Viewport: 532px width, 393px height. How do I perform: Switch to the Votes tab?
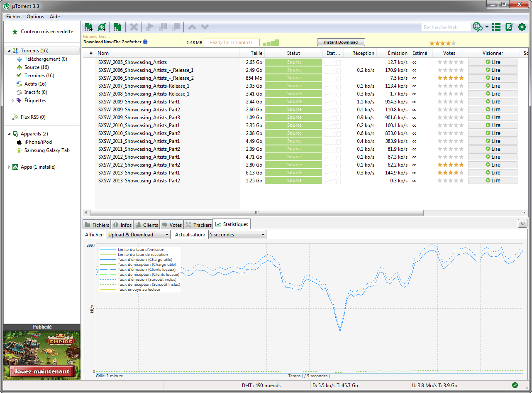[172, 225]
